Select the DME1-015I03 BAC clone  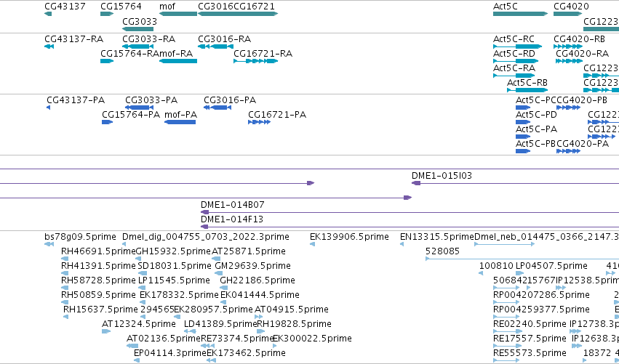(x=515, y=183)
